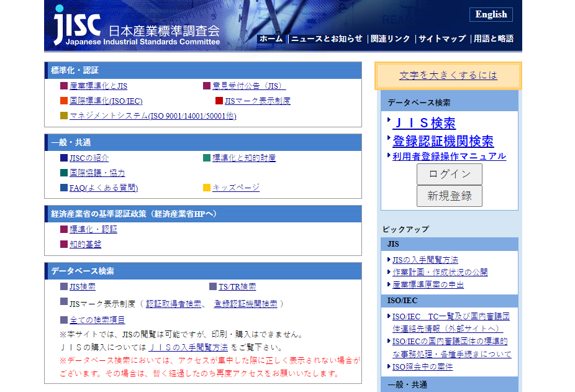575x392 pixels.
Task: Click the square icon beside 産業標準化とJIS
Action: pyautogui.click(x=64, y=86)
